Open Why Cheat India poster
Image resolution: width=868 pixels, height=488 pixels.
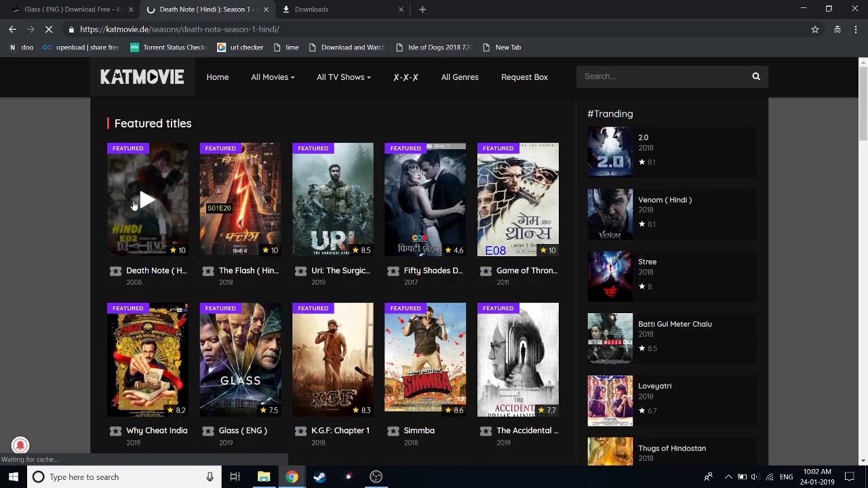click(x=148, y=359)
